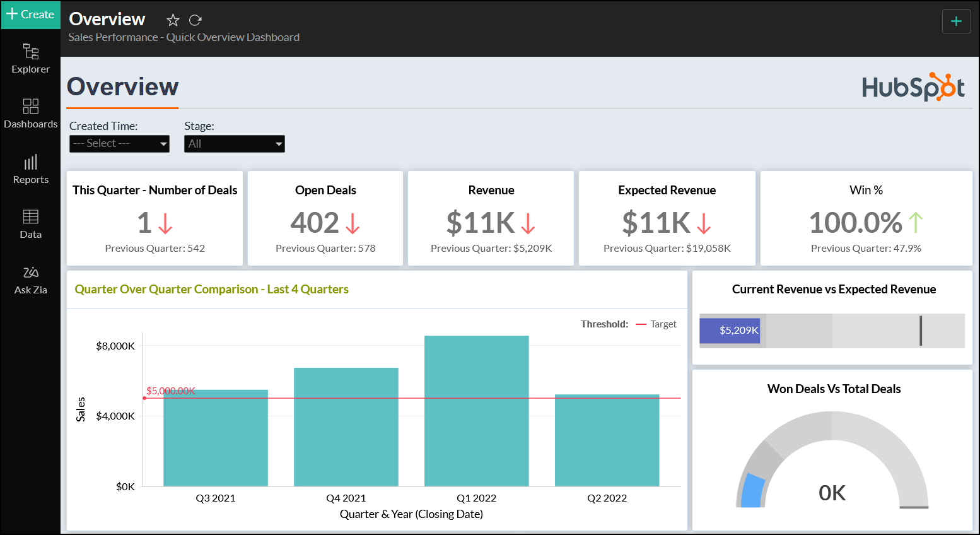Image resolution: width=980 pixels, height=535 pixels.
Task: Mark dashboard as favorite with star icon
Action: (173, 20)
